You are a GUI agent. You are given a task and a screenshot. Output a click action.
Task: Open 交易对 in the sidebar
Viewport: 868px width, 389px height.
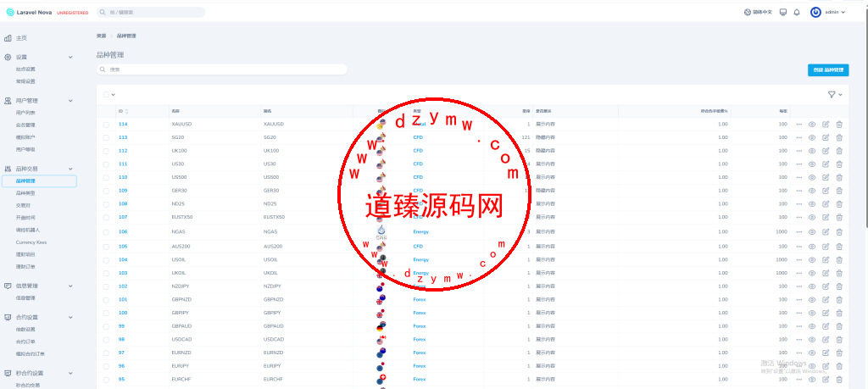[23, 205]
